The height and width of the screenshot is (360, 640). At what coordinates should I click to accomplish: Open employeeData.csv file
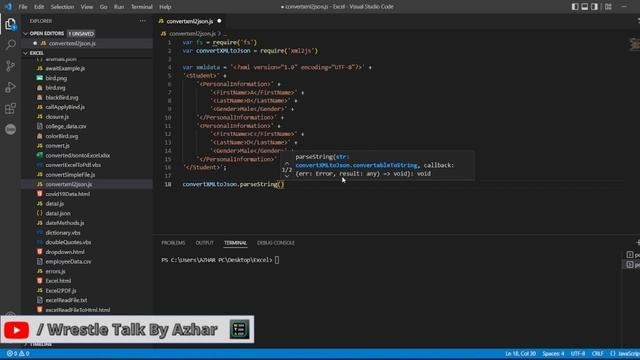[x=68, y=262]
